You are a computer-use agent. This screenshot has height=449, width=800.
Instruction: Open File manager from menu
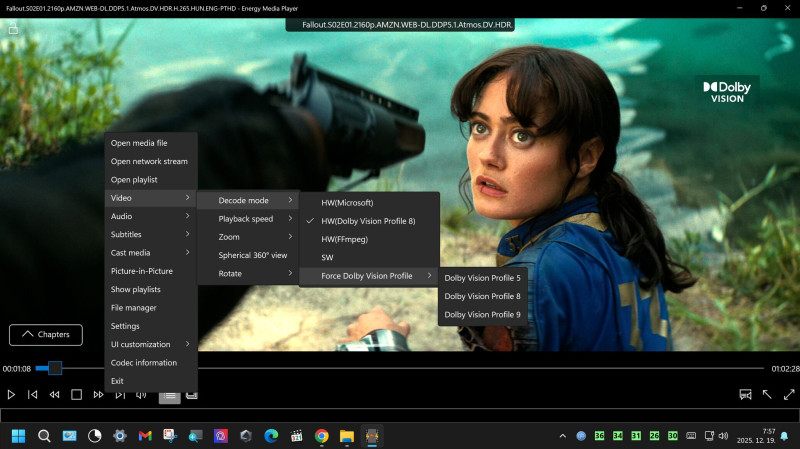[151, 308]
